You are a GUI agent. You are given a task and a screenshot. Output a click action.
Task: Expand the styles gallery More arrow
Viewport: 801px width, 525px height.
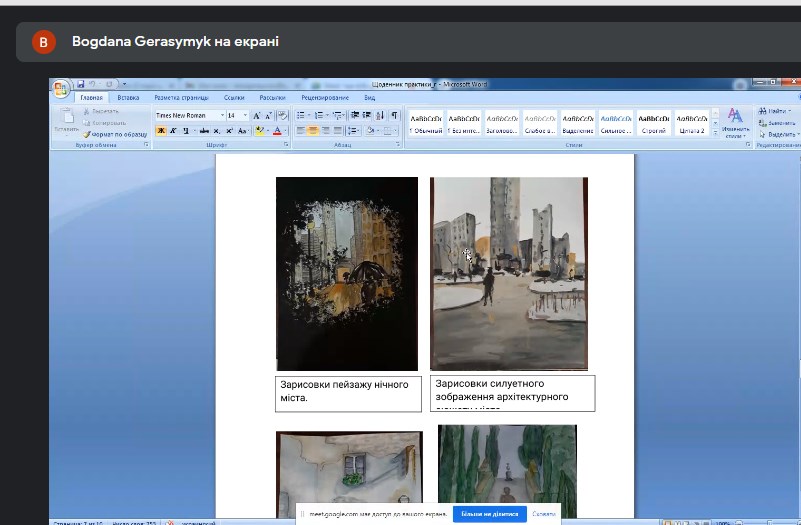tap(715, 133)
